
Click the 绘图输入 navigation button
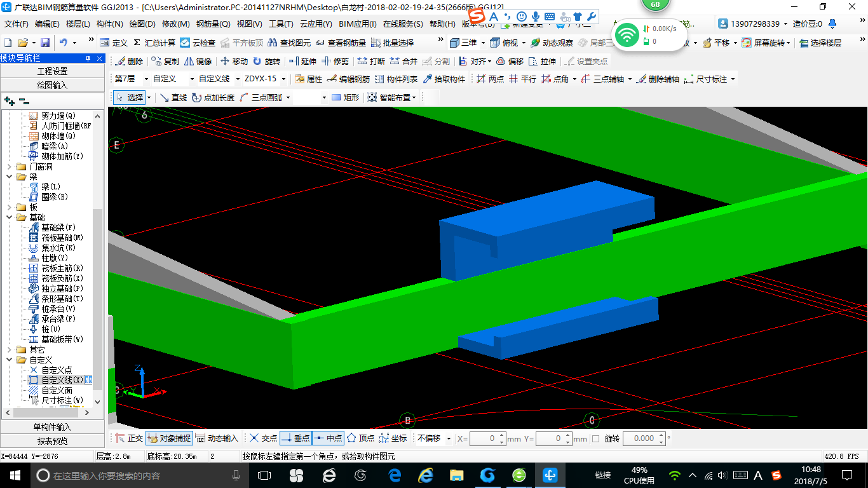[52, 85]
